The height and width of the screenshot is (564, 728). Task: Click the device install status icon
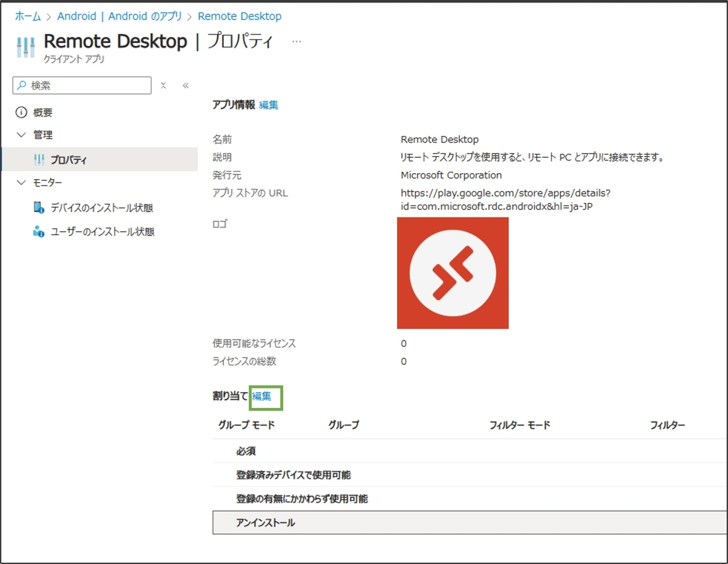point(39,208)
